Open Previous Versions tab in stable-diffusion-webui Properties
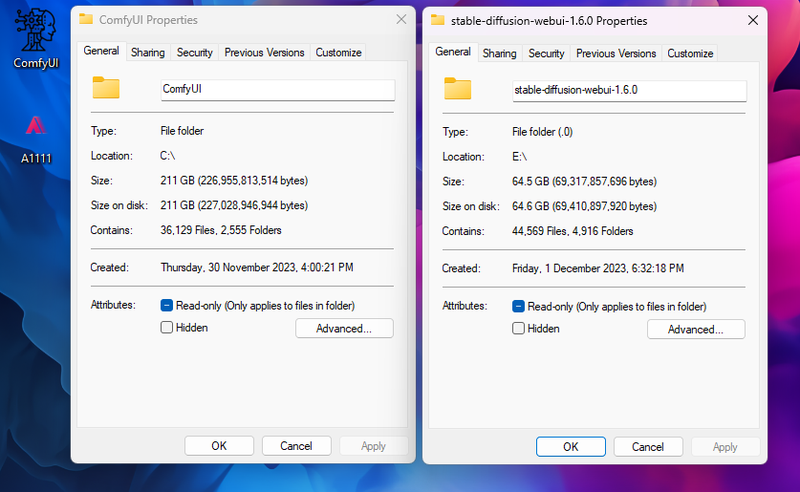Screen dimensions: 800x492 [x=616, y=54]
